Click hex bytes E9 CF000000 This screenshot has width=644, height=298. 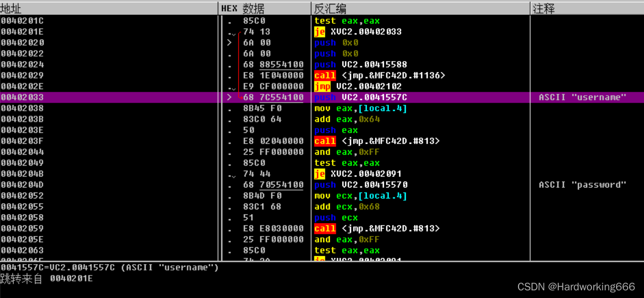(273, 86)
